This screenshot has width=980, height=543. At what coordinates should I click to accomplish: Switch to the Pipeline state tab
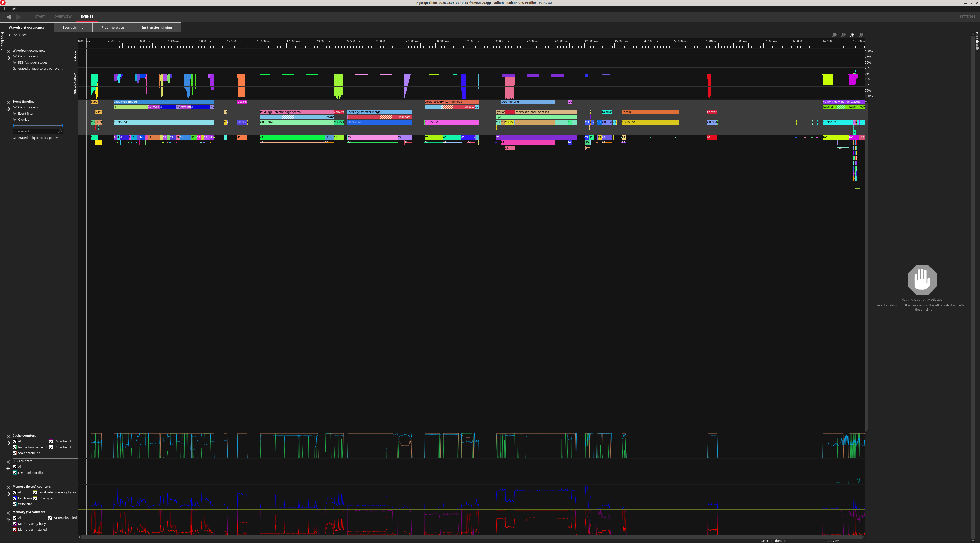[x=113, y=27]
